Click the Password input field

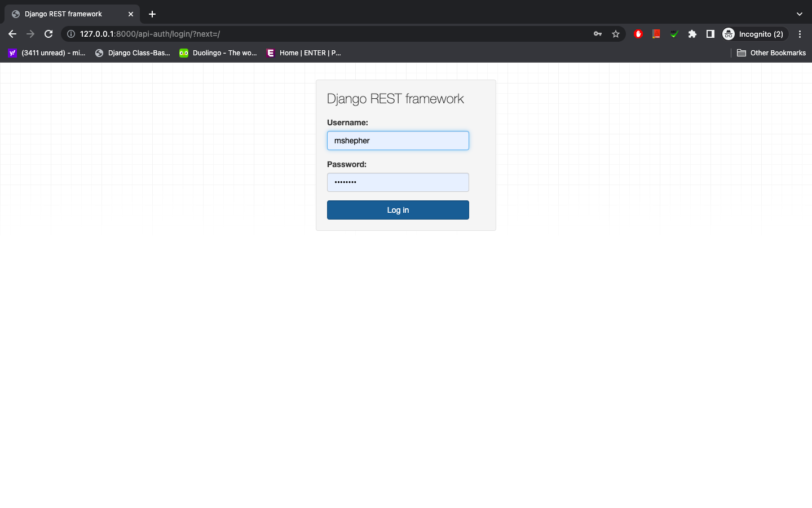click(398, 182)
